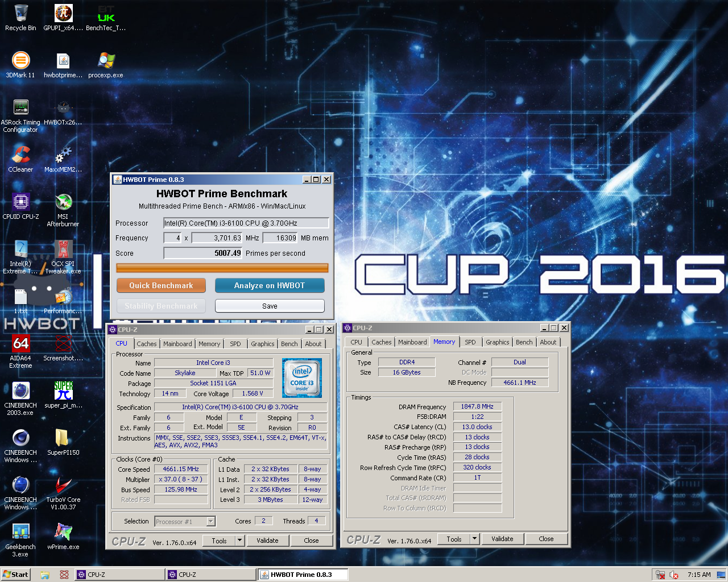Select wPrime.exe desktop icon
The image size is (728, 582).
[63, 536]
